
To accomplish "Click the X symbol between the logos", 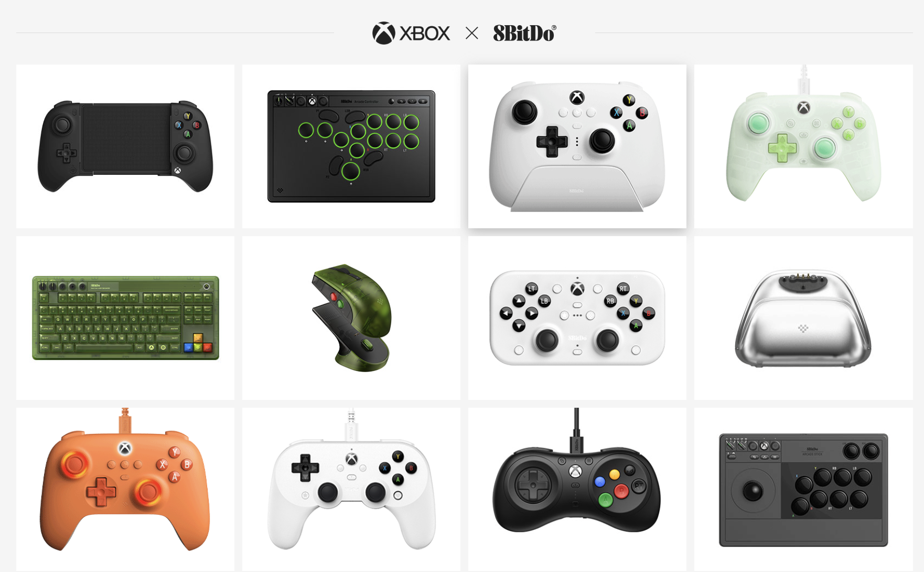I will coord(472,34).
